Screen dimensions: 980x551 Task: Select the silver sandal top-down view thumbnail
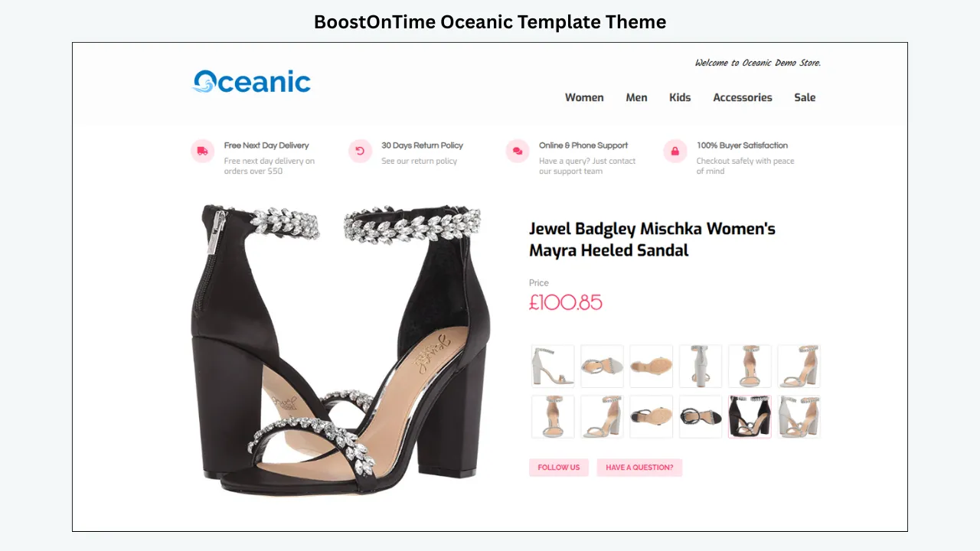(602, 367)
